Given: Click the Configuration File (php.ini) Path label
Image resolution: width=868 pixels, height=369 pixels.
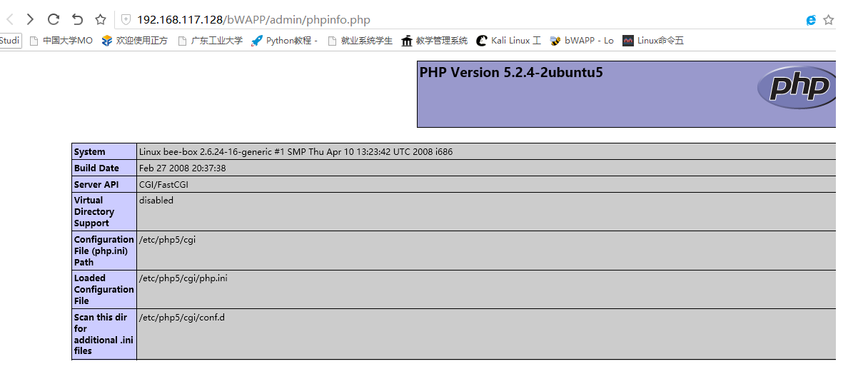Looking at the screenshot, I should pyautogui.click(x=104, y=251).
